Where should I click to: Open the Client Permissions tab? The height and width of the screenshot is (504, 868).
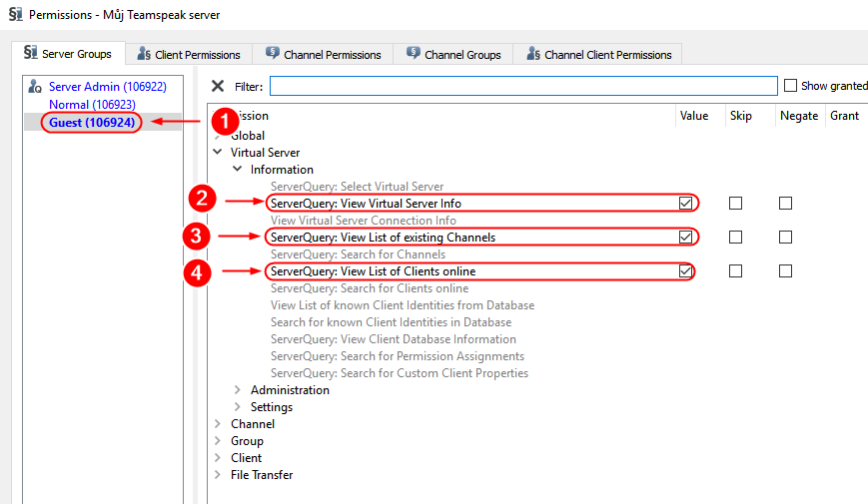(x=189, y=54)
